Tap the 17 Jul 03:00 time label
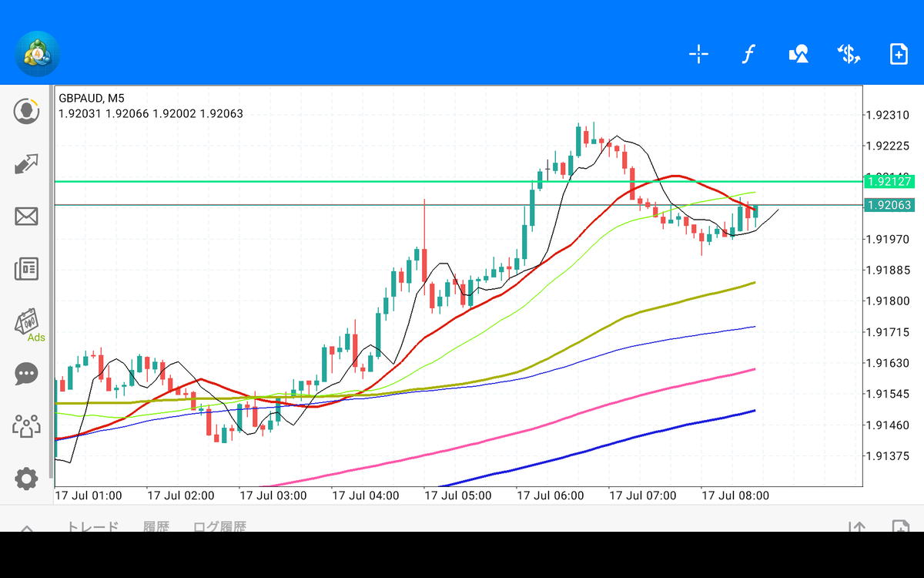This screenshot has width=924, height=578. pyautogui.click(x=273, y=496)
